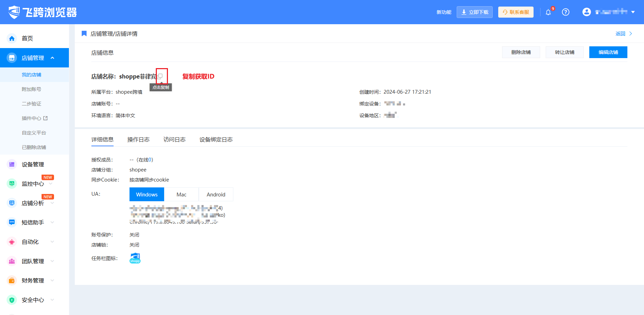644x315 pixels.
Task: Collapse the 店铺管理 sidebar section
Action: [53, 58]
